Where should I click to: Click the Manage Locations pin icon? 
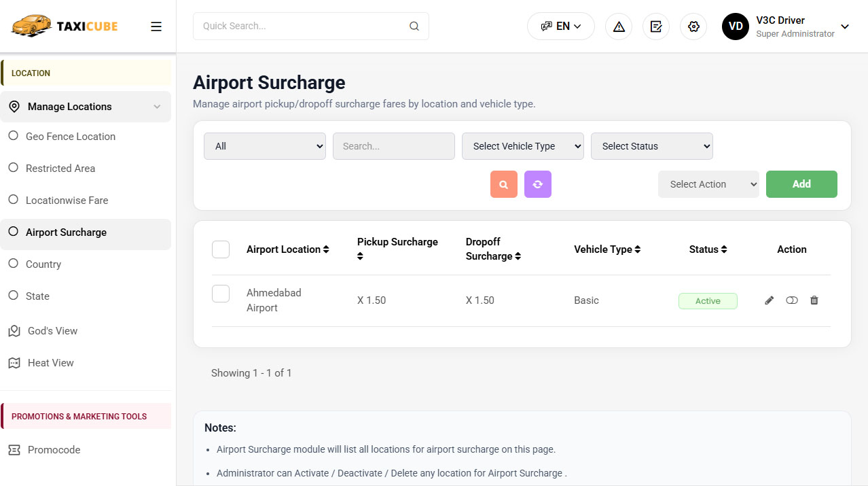point(14,107)
